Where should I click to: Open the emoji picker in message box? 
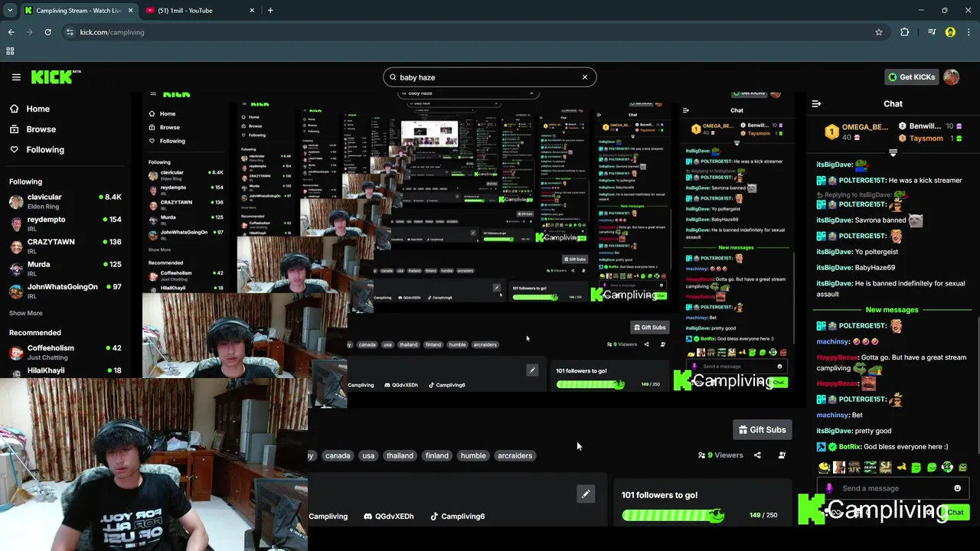pyautogui.click(x=957, y=488)
